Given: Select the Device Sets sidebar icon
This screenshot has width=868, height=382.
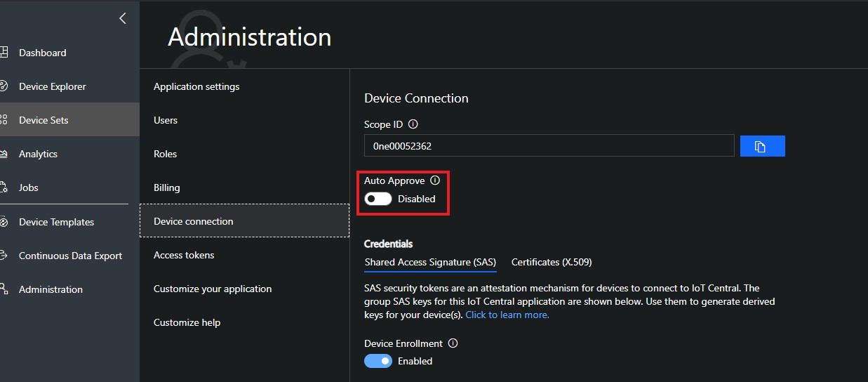Looking at the screenshot, I should [x=4, y=120].
